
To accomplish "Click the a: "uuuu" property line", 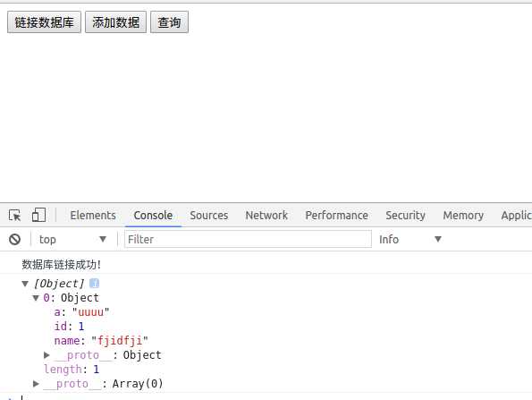I will tap(81, 312).
